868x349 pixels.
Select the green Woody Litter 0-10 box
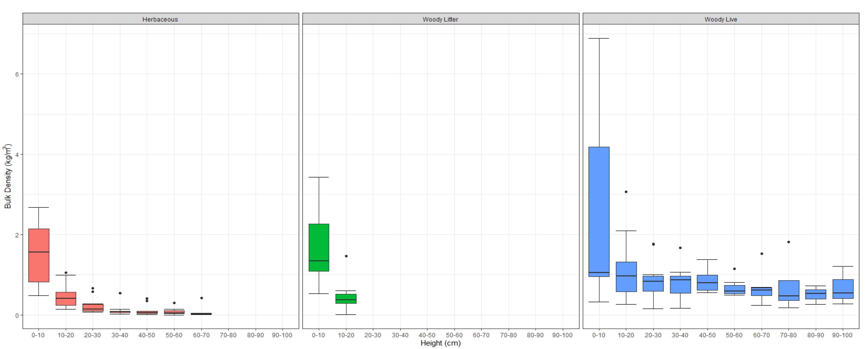(x=319, y=247)
